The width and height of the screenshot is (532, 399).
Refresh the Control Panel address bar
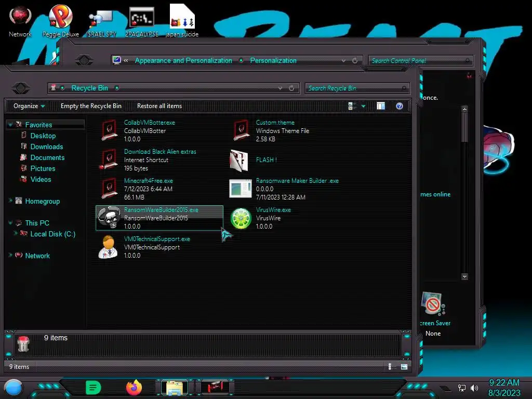pos(355,61)
